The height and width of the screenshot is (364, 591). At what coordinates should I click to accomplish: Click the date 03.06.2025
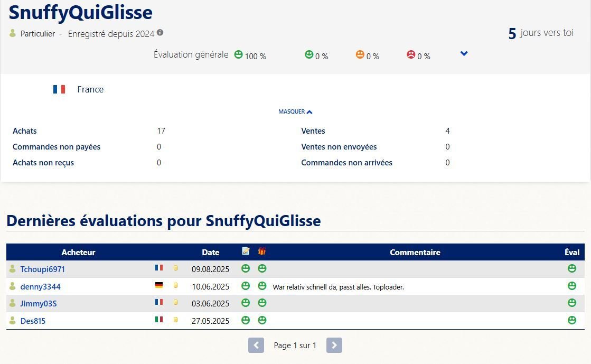(210, 304)
